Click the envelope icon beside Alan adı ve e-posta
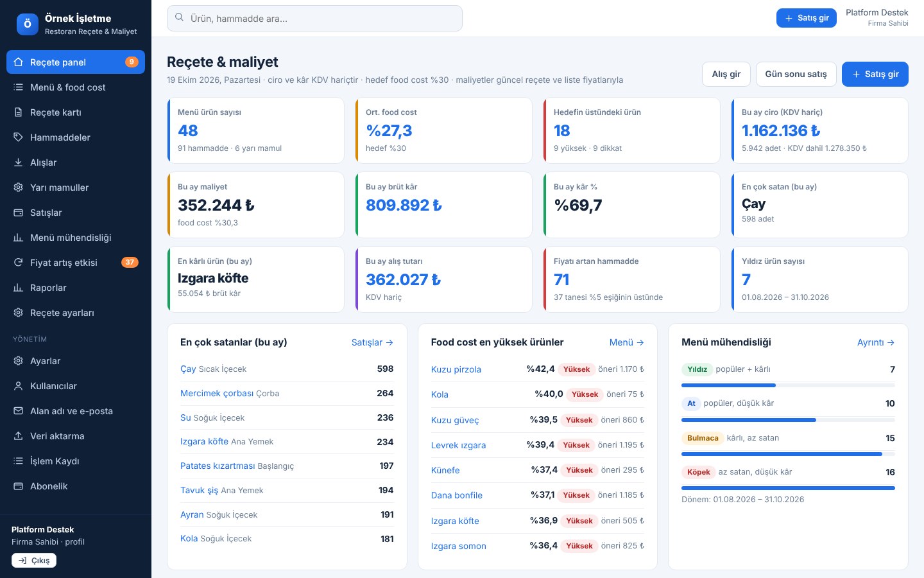 tap(18, 411)
